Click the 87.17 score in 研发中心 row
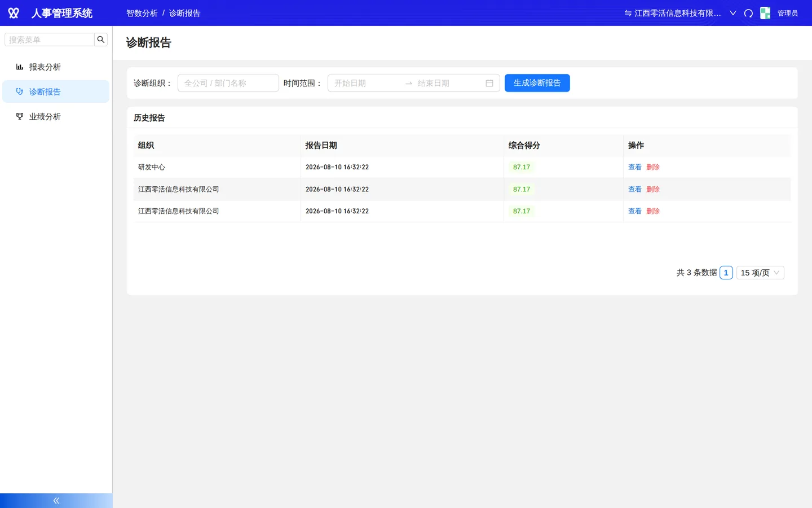Screen dimensions: 812x508 (522, 167)
